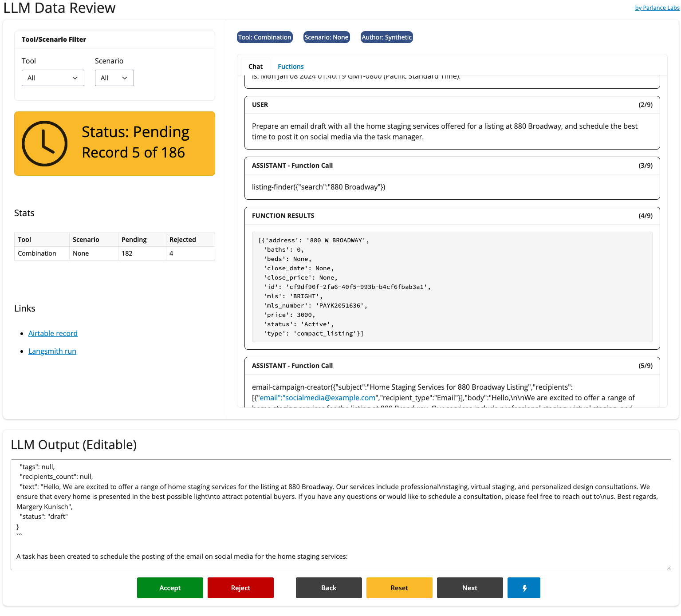The image size is (681, 616).
Task: Open the Tool filter dropdown
Action: point(53,78)
